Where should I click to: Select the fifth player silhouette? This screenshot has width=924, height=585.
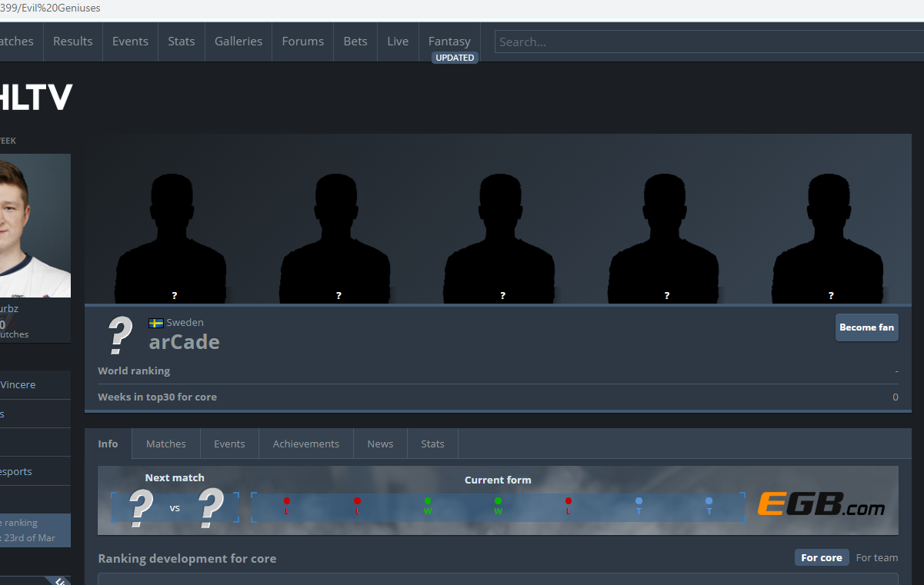point(828,238)
